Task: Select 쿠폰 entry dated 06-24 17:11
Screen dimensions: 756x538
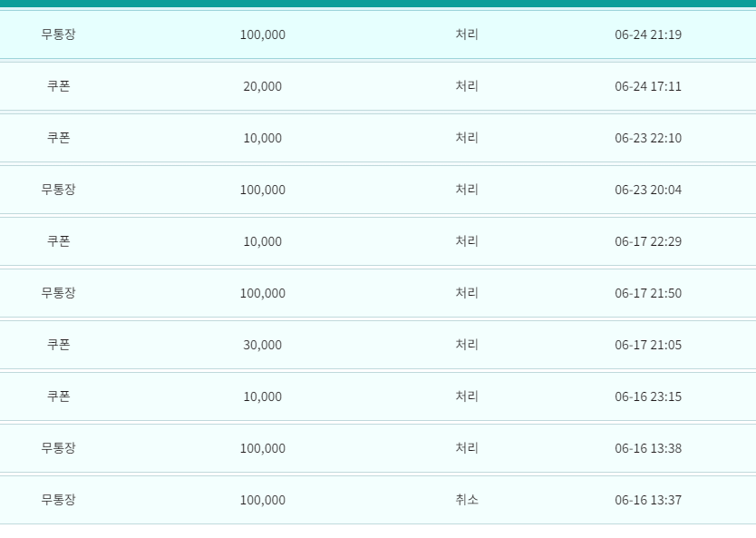Action: [x=58, y=86]
